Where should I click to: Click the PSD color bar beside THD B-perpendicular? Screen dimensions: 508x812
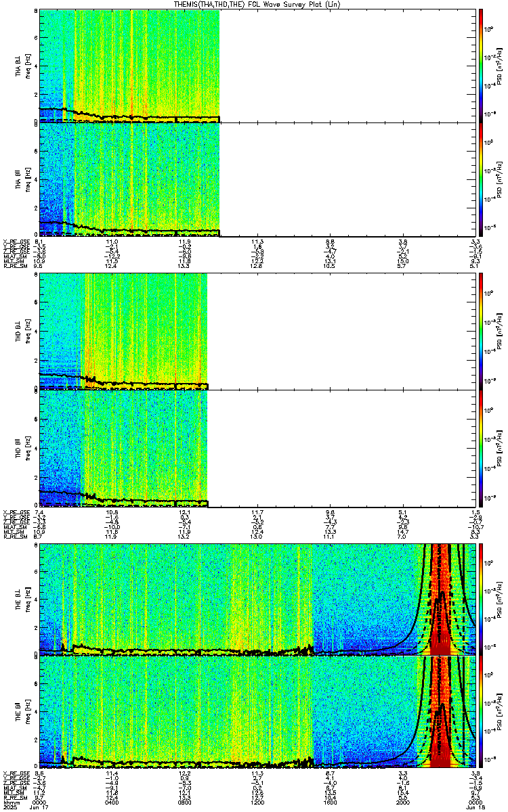(481, 331)
